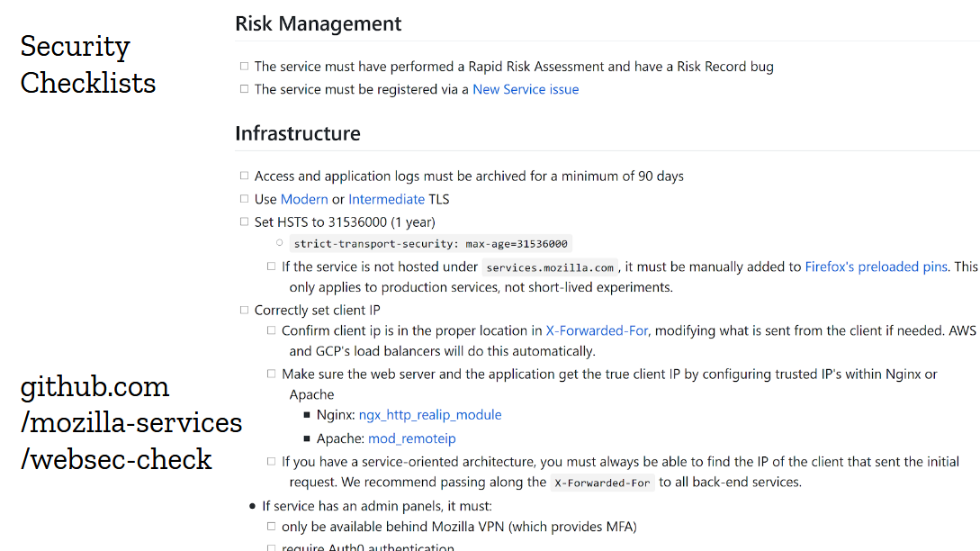Open the ngx_http_realip_module link
Screen dimensions: 980x551
430,415
